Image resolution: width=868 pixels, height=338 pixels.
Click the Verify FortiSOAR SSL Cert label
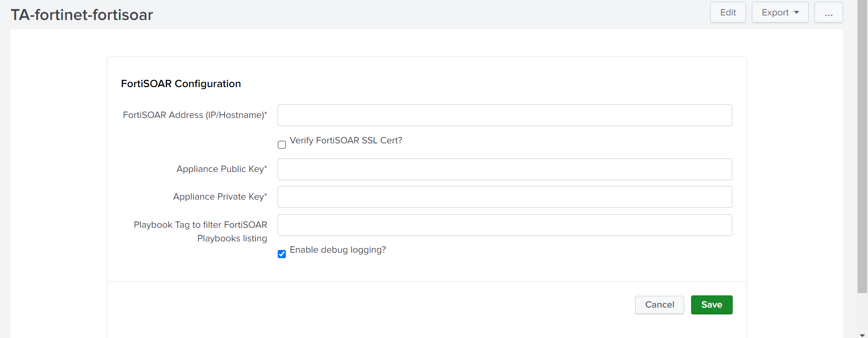pyautogui.click(x=346, y=141)
